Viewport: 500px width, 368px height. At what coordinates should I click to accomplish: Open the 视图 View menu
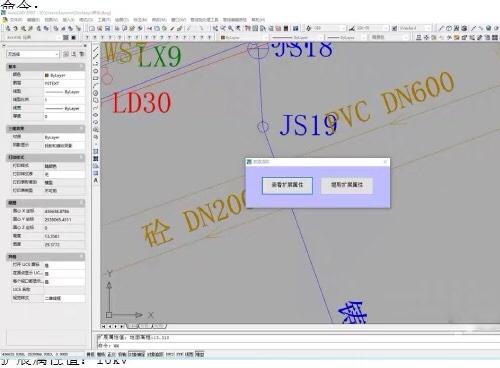coord(51,20)
